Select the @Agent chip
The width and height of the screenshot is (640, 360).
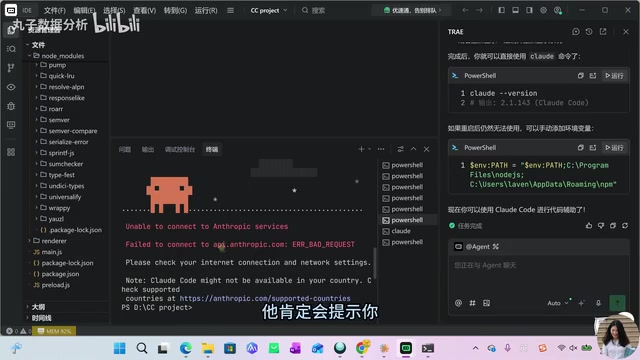tap(477, 247)
